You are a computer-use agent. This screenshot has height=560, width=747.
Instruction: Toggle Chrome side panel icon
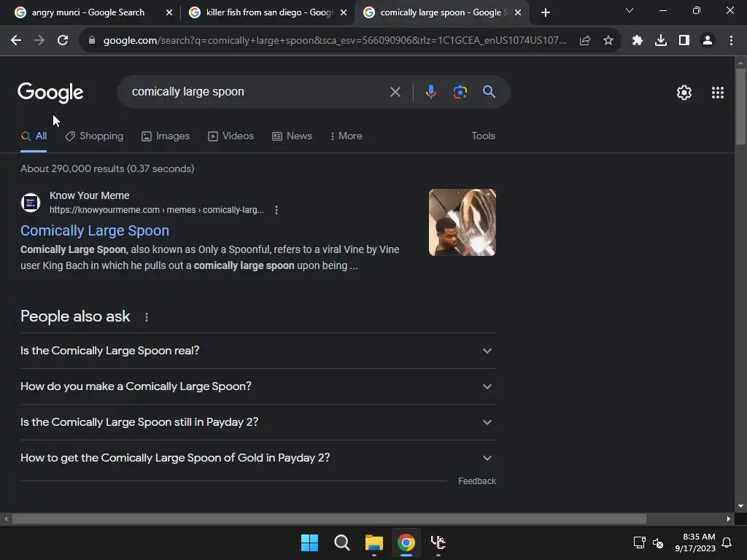684,41
